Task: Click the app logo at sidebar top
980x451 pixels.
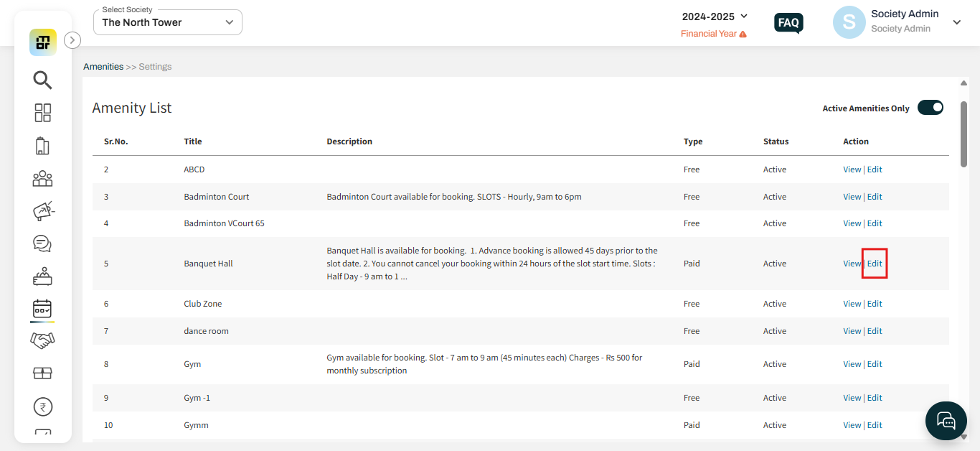Action: (x=43, y=42)
